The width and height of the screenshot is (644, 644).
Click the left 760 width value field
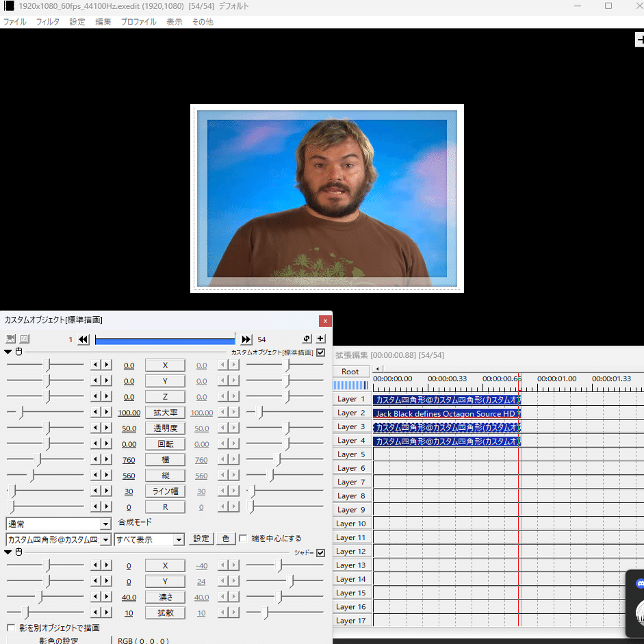pos(129,460)
